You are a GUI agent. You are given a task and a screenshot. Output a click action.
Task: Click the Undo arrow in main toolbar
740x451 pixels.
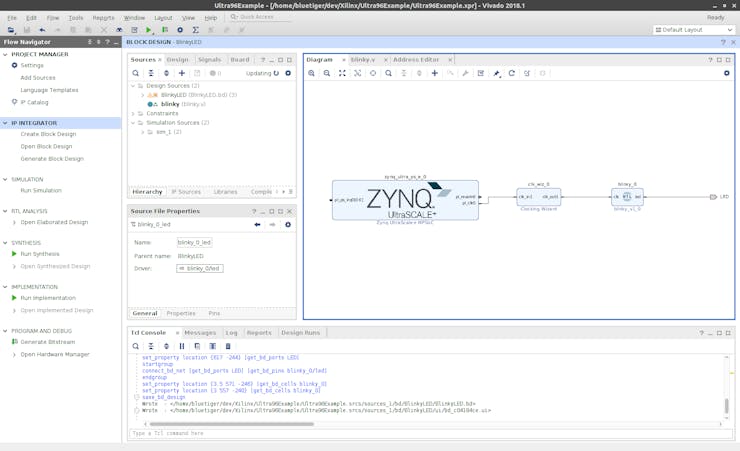point(42,30)
